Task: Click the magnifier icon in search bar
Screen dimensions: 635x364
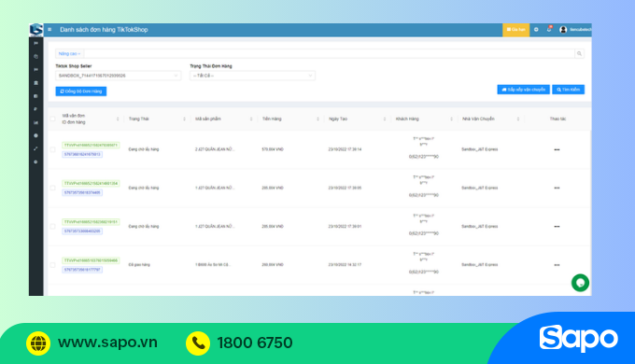Action: coord(579,53)
